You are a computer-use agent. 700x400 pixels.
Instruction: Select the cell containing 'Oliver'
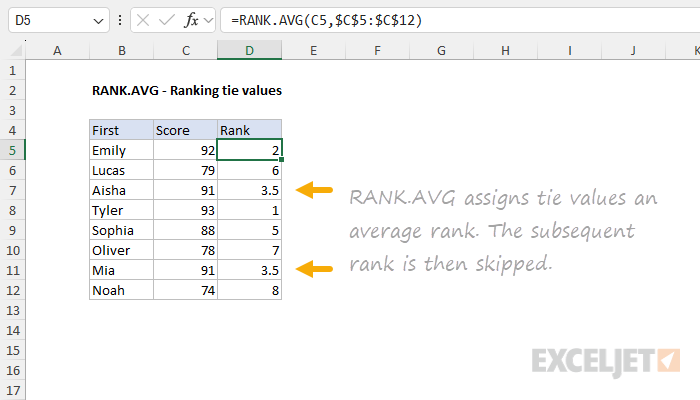coord(121,250)
